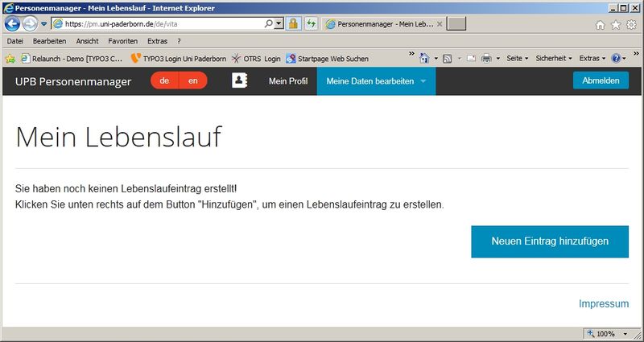Open OTRS Login favorite
Screen dimensions: 644x342
pyautogui.click(x=256, y=59)
